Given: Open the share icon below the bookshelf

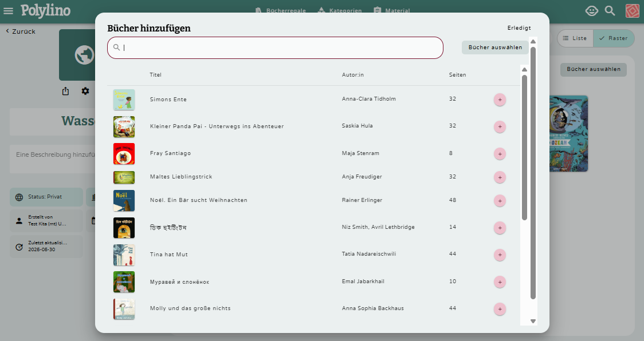Looking at the screenshot, I should (x=65, y=91).
